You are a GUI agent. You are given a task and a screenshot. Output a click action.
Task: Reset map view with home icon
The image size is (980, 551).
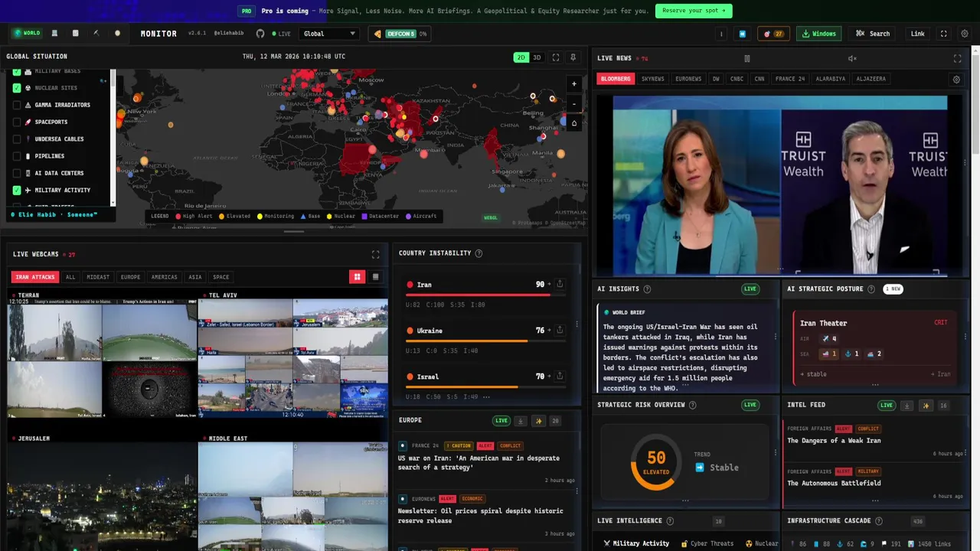[x=574, y=123]
